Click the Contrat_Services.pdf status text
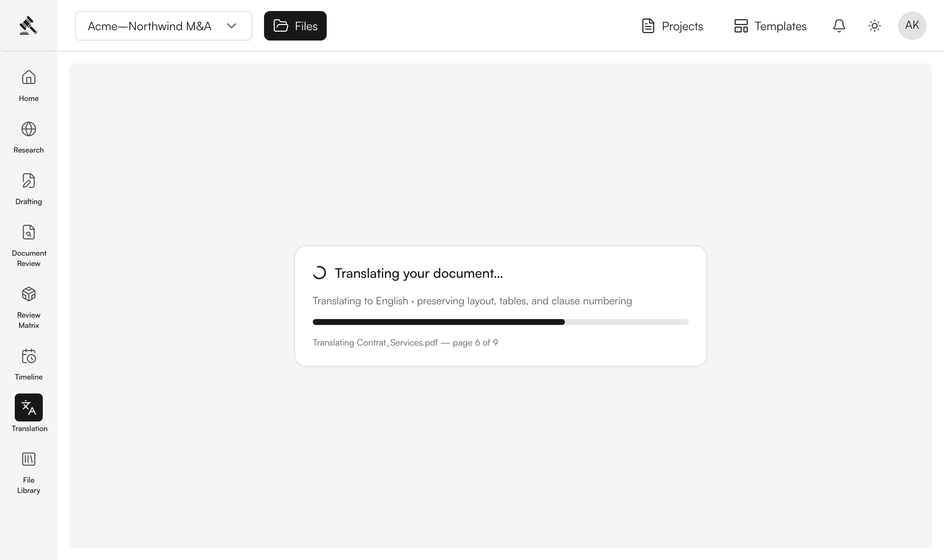The width and height of the screenshot is (944, 560). 405,343
